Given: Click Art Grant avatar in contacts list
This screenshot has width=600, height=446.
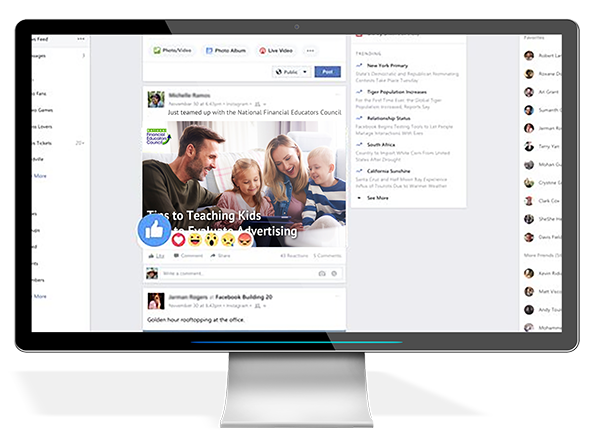Looking at the screenshot, I should [529, 92].
